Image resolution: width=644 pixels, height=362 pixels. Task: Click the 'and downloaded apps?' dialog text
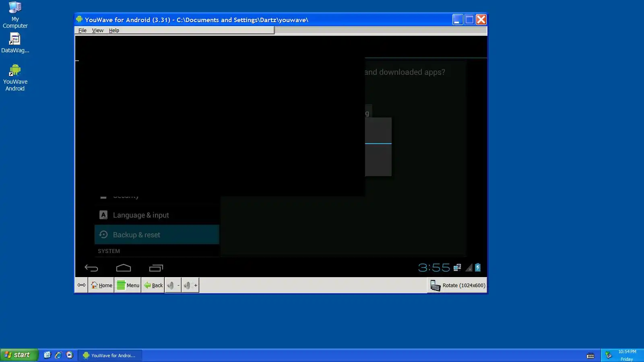405,72
